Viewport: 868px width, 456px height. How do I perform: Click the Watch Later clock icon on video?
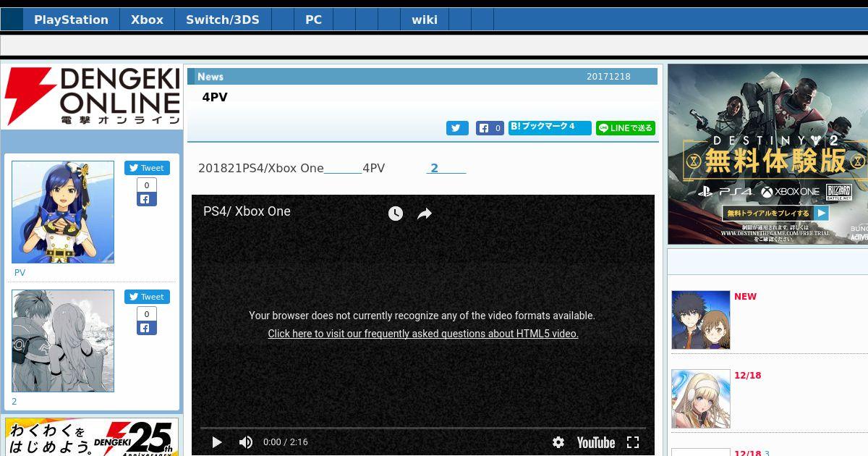pos(396,214)
